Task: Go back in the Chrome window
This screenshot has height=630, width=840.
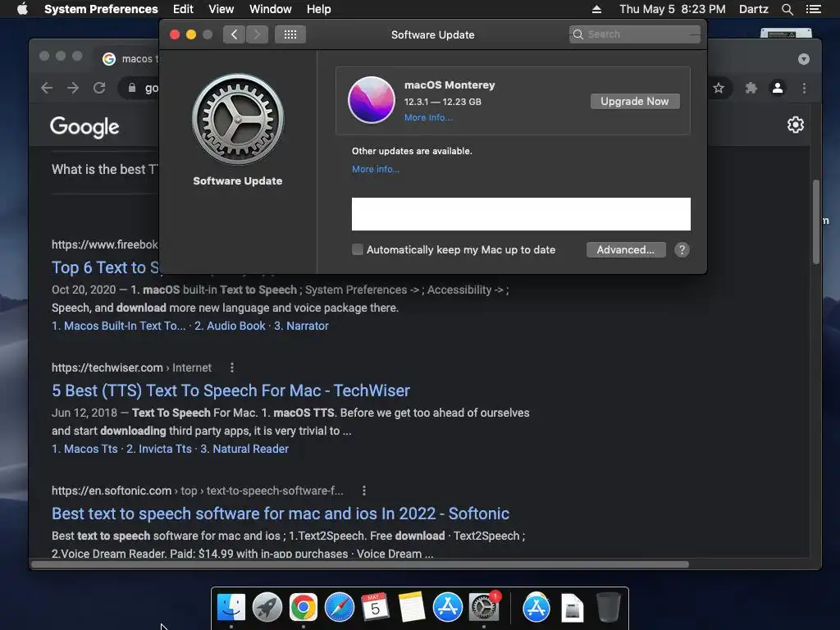Action: coord(47,88)
